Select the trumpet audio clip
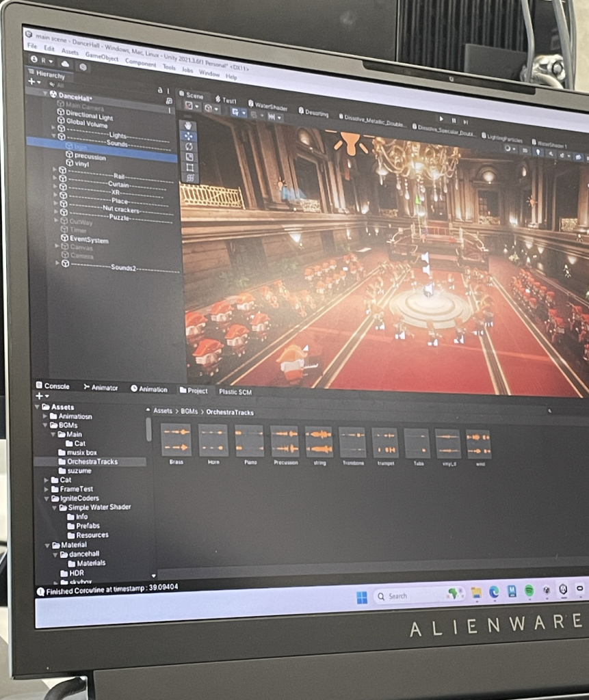Viewport: 589px width, 700px height. [385, 446]
